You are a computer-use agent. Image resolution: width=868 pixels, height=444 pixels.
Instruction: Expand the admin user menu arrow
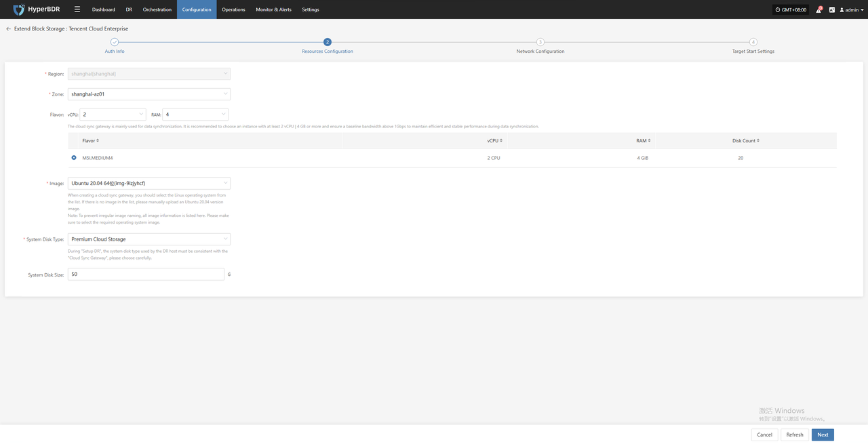[x=861, y=10]
